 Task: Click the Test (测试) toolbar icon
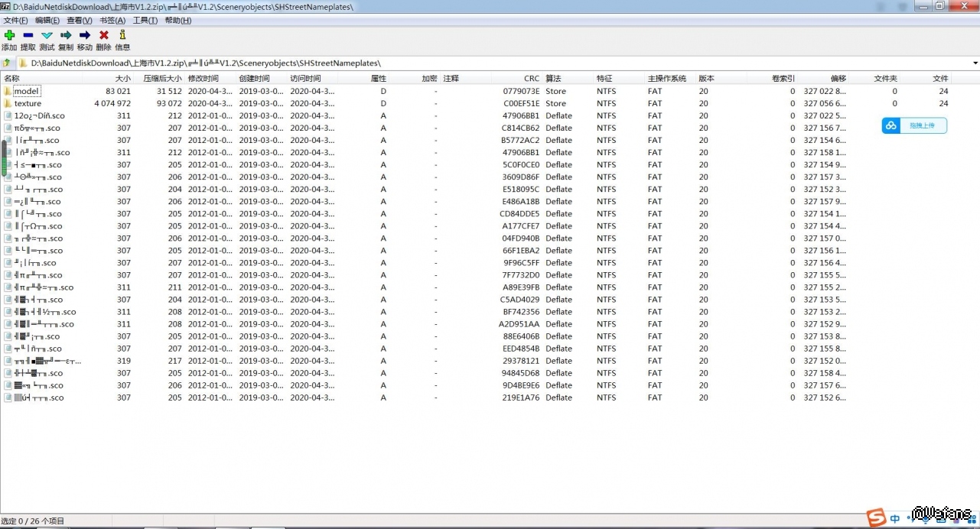pyautogui.click(x=47, y=35)
